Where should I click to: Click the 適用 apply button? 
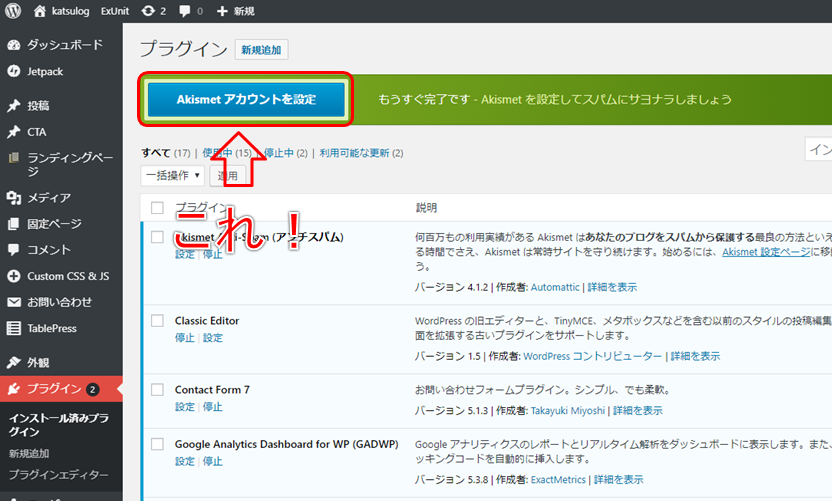(x=228, y=175)
